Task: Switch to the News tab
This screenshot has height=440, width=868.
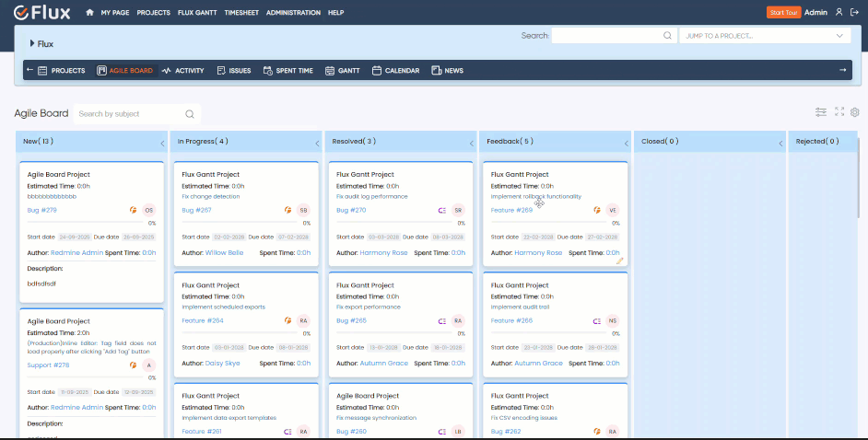Action: (x=447, y=70)
